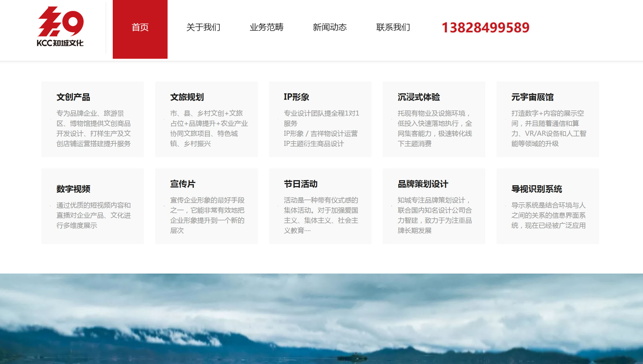Click the 导视识别系统 card heading
643x364 pixels.
coord(536,189)
